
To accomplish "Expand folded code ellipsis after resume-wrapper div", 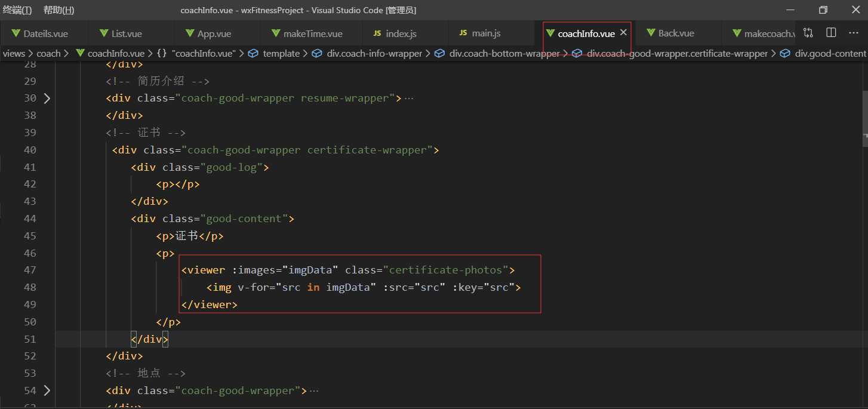I will pos(409,99).
